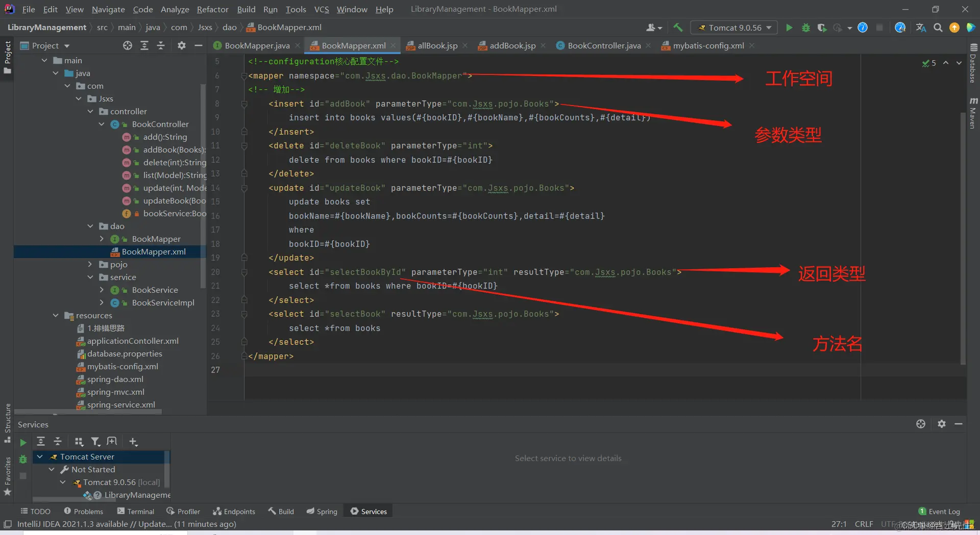Image resolution: width=980 pixels, height=535 pixels.
Task: Collapse the controller folder
Action: pos(90,111)
